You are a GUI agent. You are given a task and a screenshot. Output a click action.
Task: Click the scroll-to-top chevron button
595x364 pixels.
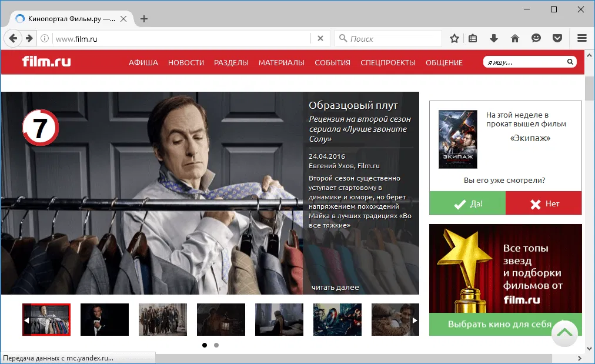tap(564, 333)
